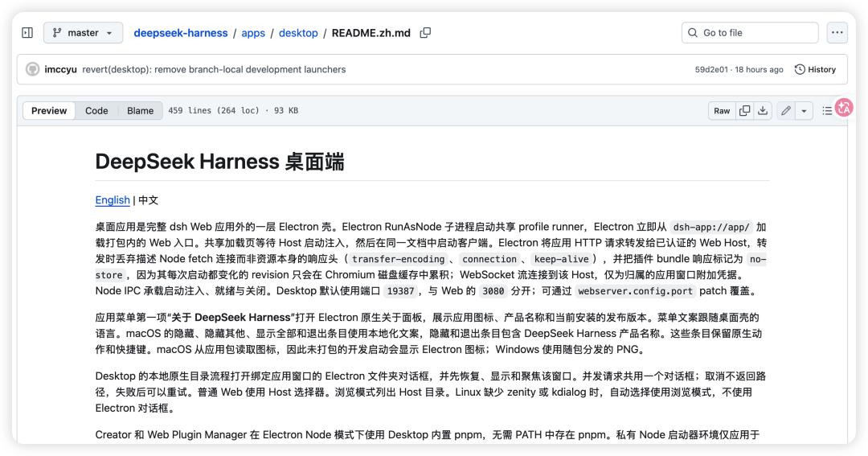
Task: Edit this file pencil icon
Action: point(785,111)
